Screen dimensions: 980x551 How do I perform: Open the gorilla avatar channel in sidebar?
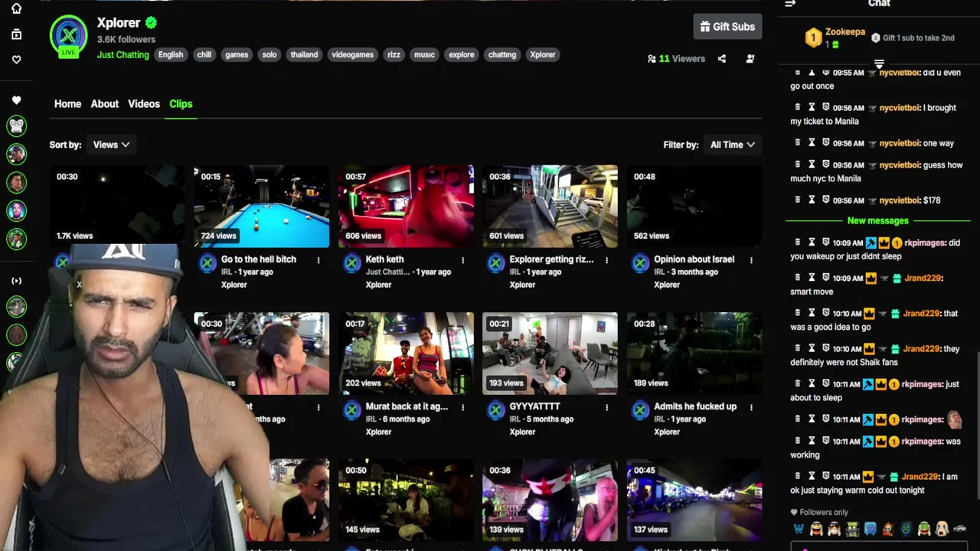(16, 126)
